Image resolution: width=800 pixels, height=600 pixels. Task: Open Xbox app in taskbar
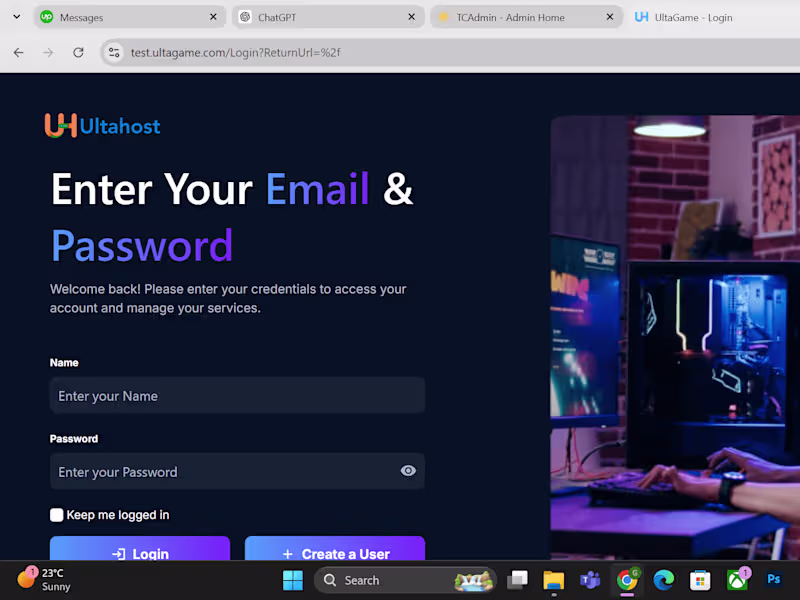[x=737, y=580]
